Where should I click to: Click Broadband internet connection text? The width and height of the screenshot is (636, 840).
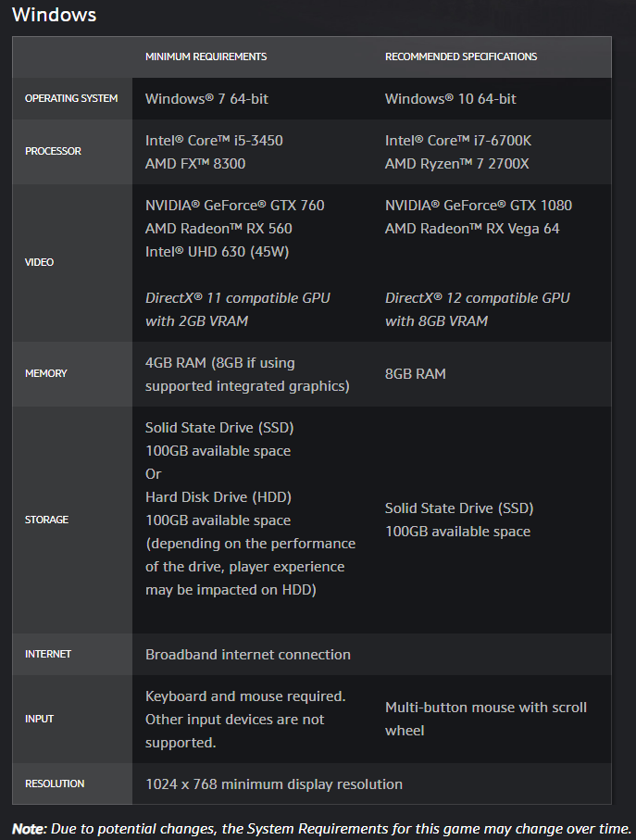248,655
